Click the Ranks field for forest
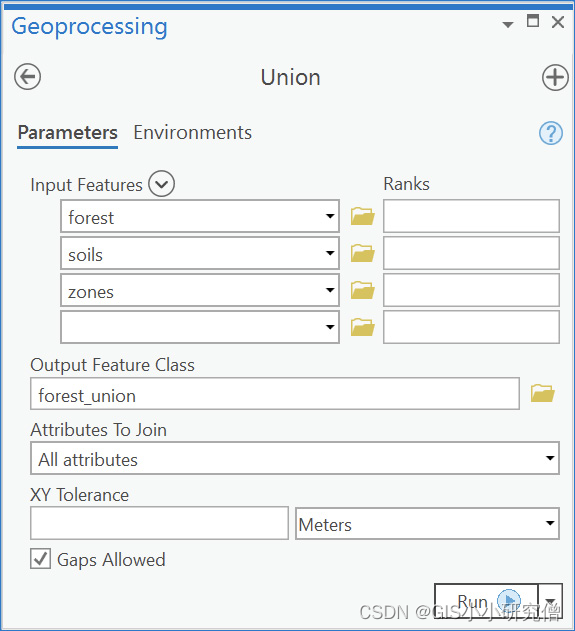Image resolution: width=575 pixels, height=631 pixels. [471, 216]
